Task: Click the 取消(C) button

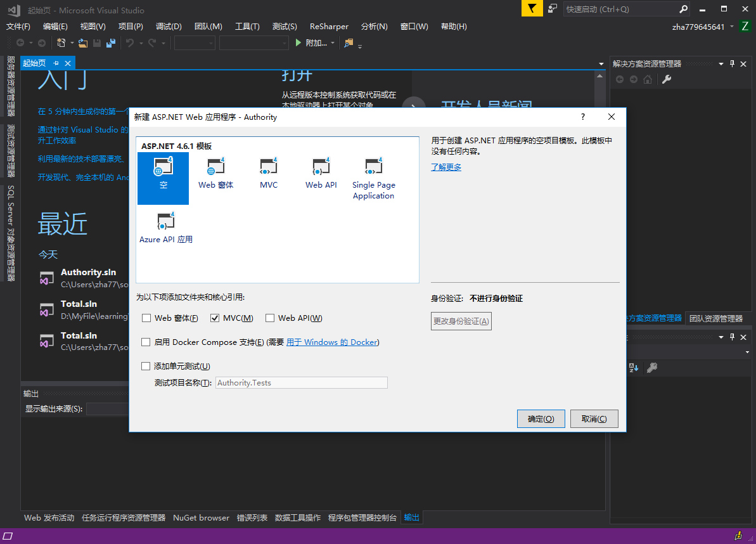Action: pyautogui.click(x=594, y=418)
